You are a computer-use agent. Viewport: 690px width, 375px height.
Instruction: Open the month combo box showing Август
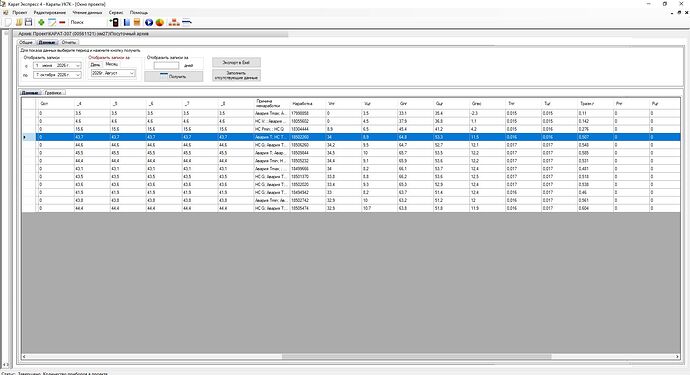click(113, 74)
